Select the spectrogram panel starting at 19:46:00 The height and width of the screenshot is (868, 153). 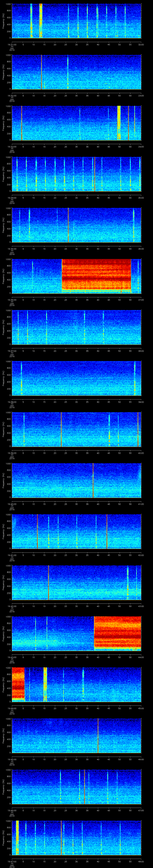tap(77, 786)
